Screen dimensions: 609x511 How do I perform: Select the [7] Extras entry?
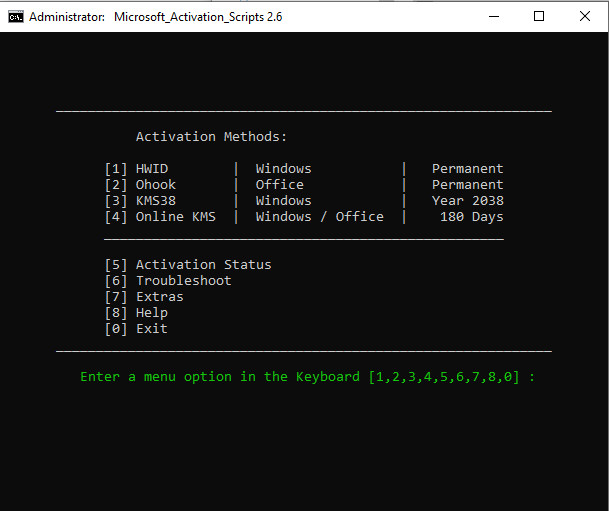[x=144, y=297]
